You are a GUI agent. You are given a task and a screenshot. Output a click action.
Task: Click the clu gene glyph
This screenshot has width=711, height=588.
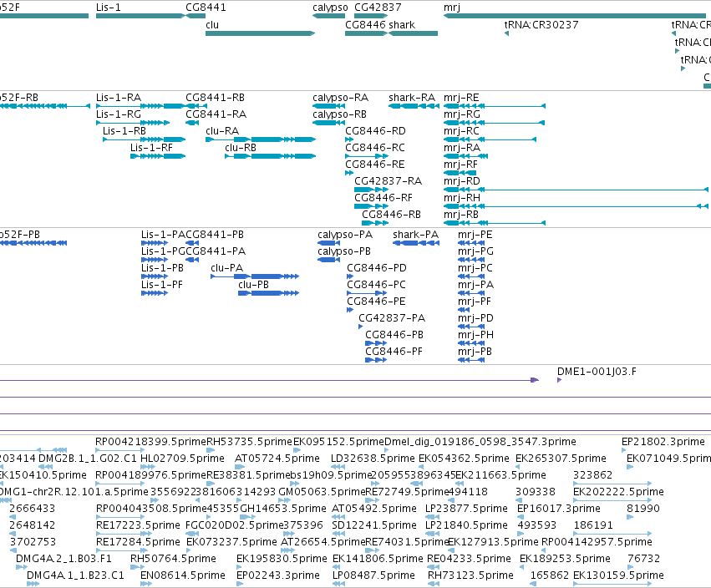tap(260, 33)
